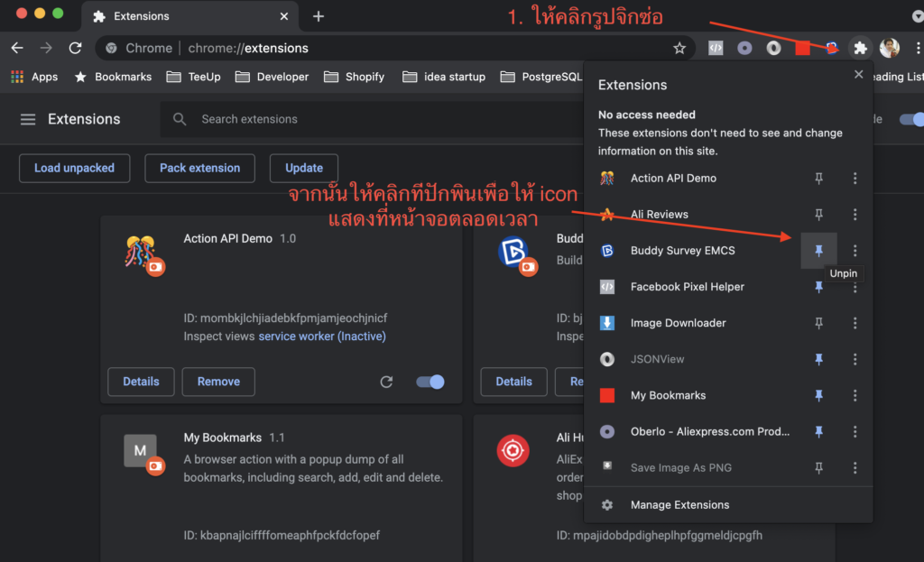This screenshot has height=562, width=924.
Task: Open more options for Image Downloader
Action: tap(855, 323)
